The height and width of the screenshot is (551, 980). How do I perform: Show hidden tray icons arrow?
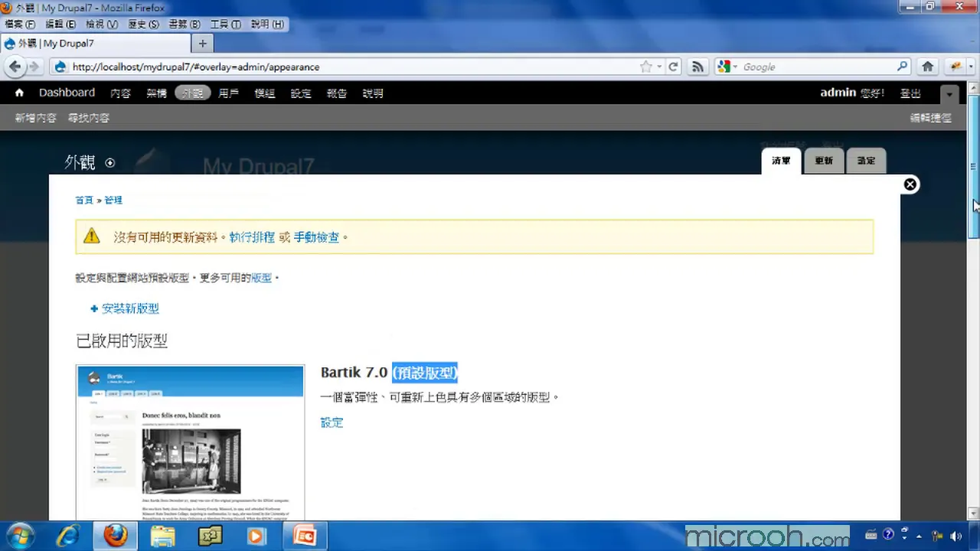pos(919,536)
